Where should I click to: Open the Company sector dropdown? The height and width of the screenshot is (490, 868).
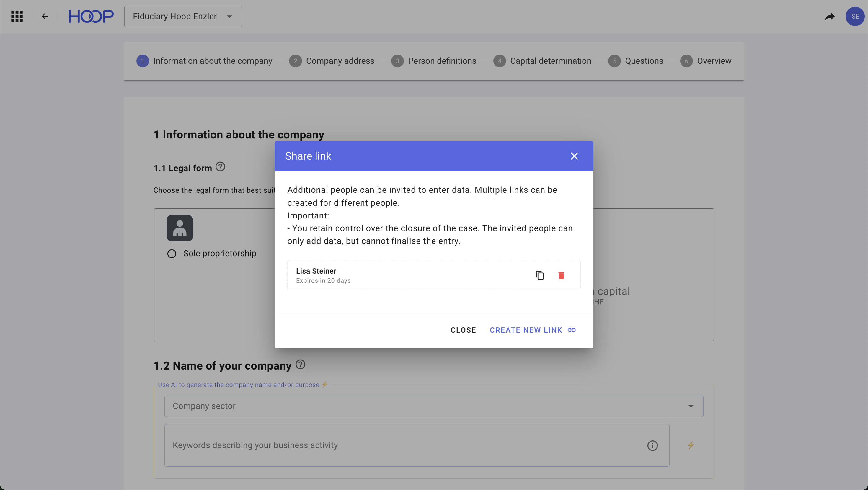(x=434, y=406)
